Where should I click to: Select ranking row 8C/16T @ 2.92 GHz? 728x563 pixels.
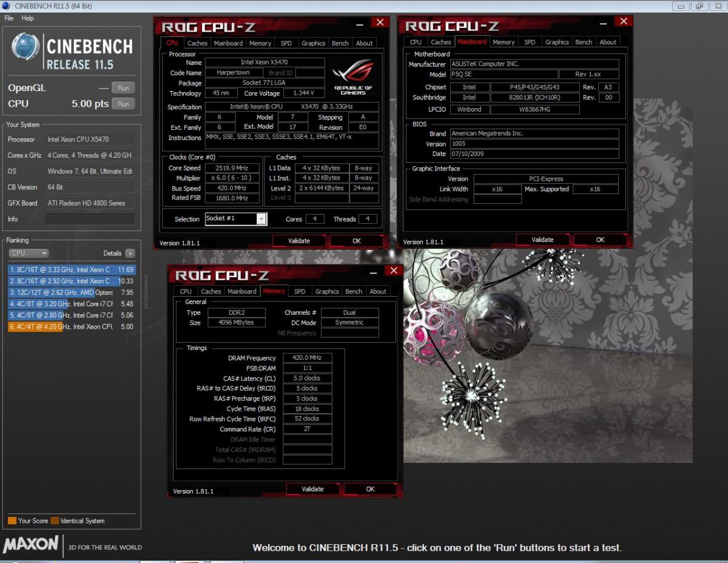(72, 281)
